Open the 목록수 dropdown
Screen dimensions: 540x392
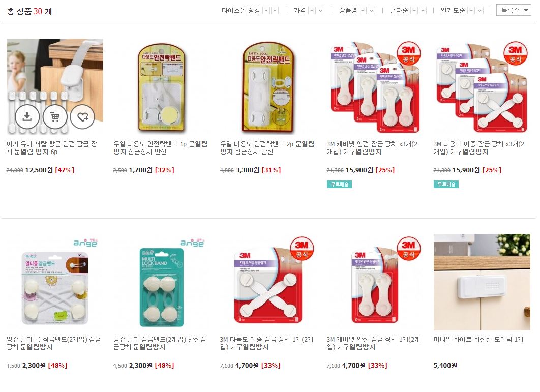[x=514, y=10]
